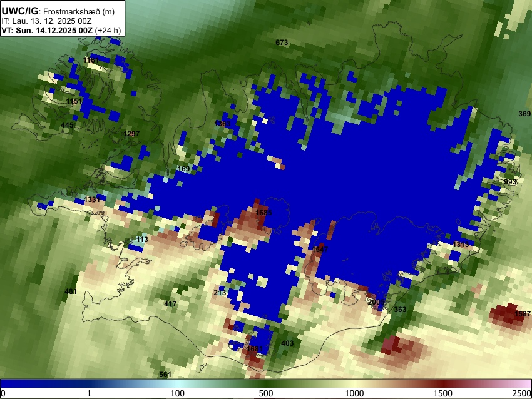Click the map value 363
Screen dimensions: 532x399
(x=400, y=309)
